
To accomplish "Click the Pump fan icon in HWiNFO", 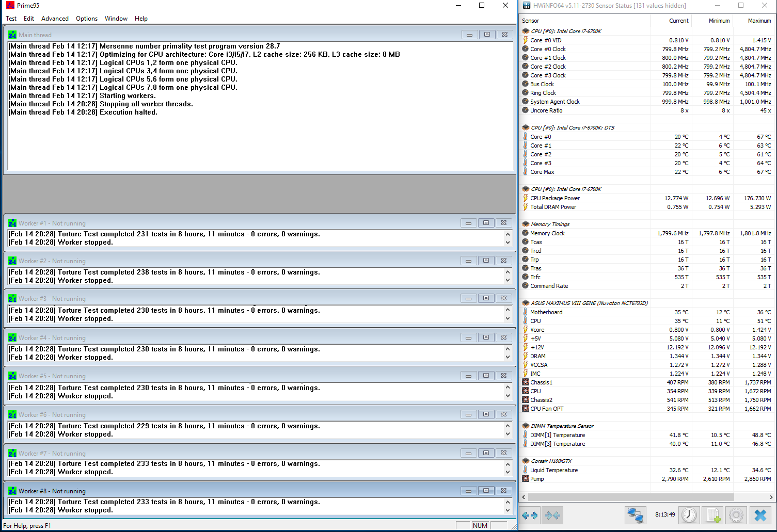I will 526,479.
